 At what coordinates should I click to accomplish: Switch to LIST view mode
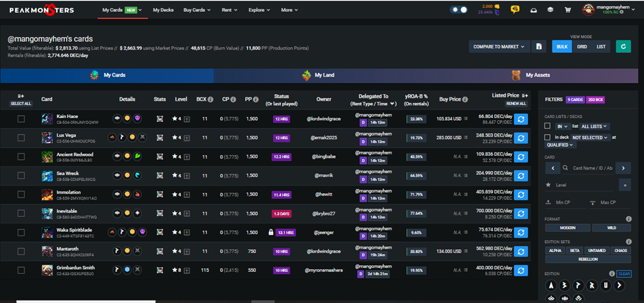pyautogui.click(x=601, y=46)
